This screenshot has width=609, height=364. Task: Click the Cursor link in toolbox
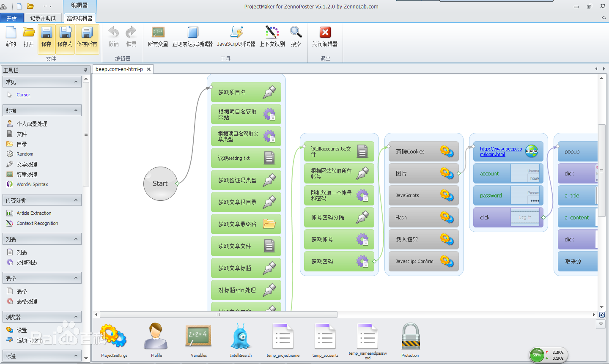click(x=23, y=95)
